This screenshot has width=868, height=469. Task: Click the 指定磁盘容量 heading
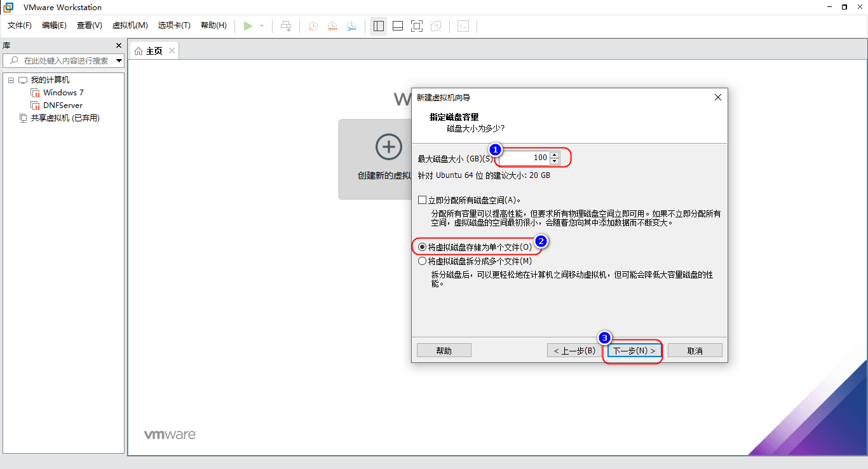(454, 117)
